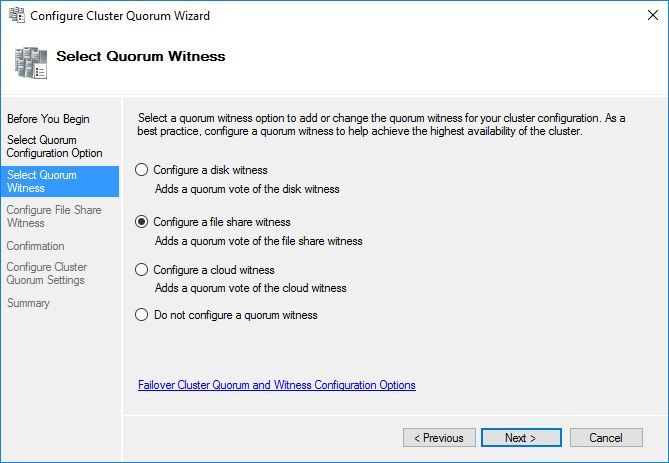Image resolution: width=669 pixels, height=463 pixels.
Task: Jump to Configure File Share Witness step
Action: 54,216
